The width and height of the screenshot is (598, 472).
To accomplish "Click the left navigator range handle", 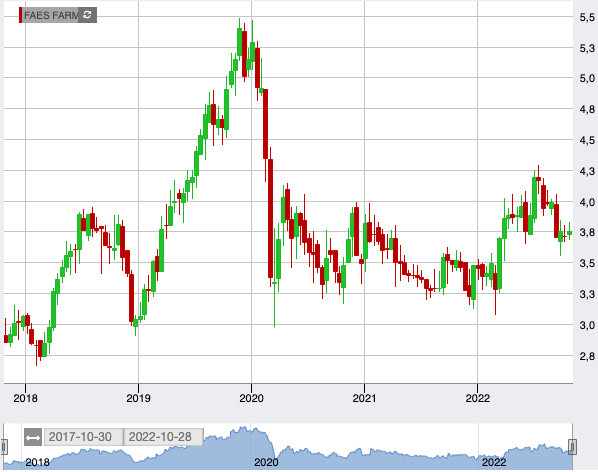I will pos(4,446).
